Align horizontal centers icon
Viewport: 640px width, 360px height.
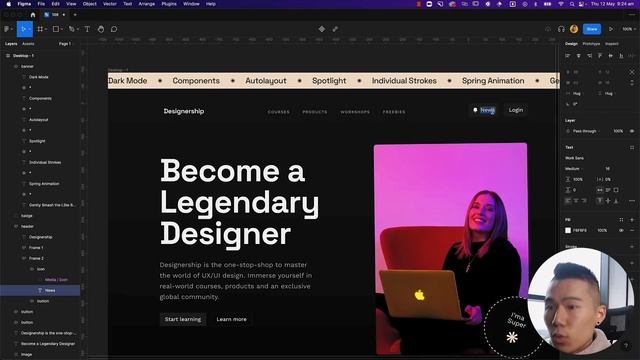(578, 56)
